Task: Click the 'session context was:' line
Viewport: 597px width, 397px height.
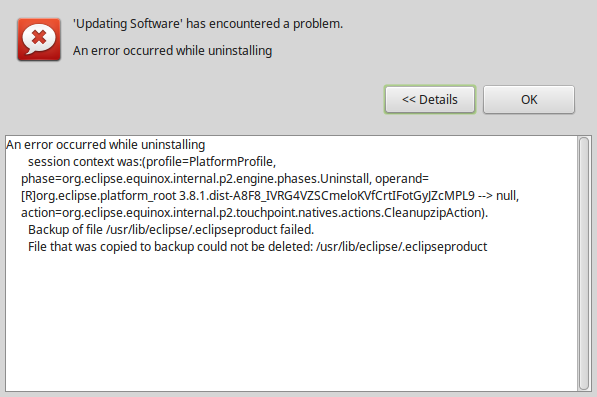Action: (152, 162)
